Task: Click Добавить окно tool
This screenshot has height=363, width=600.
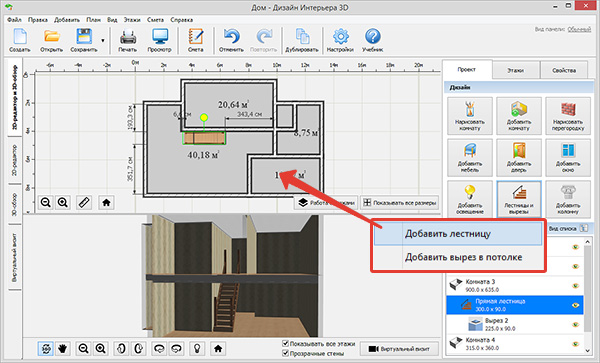Action: [x=568, y=158]
